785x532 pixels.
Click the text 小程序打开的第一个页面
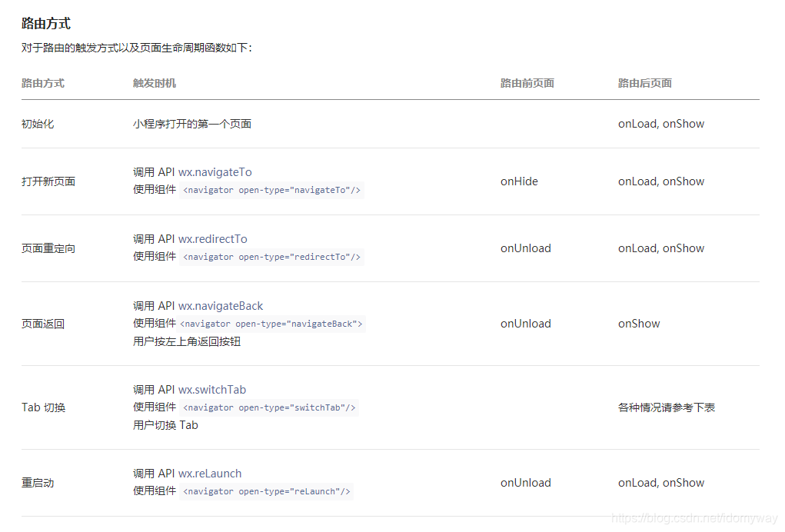point(192,124)
